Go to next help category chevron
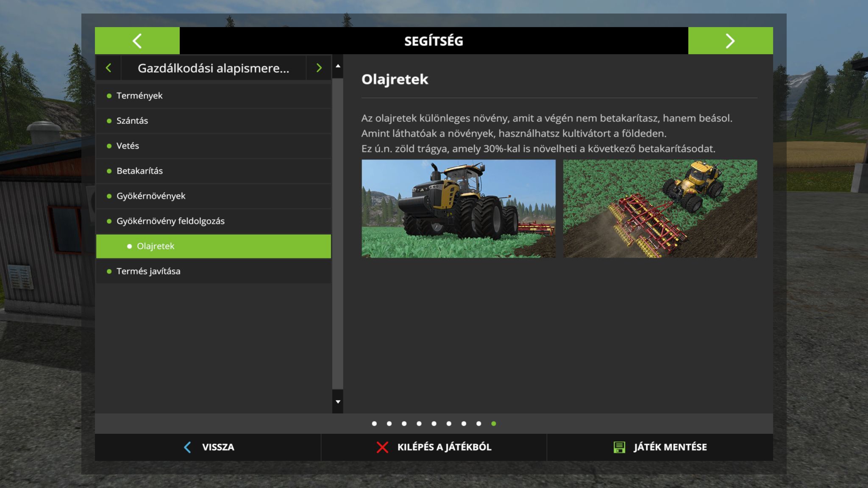868x488 pixels. tap(319, 68)
